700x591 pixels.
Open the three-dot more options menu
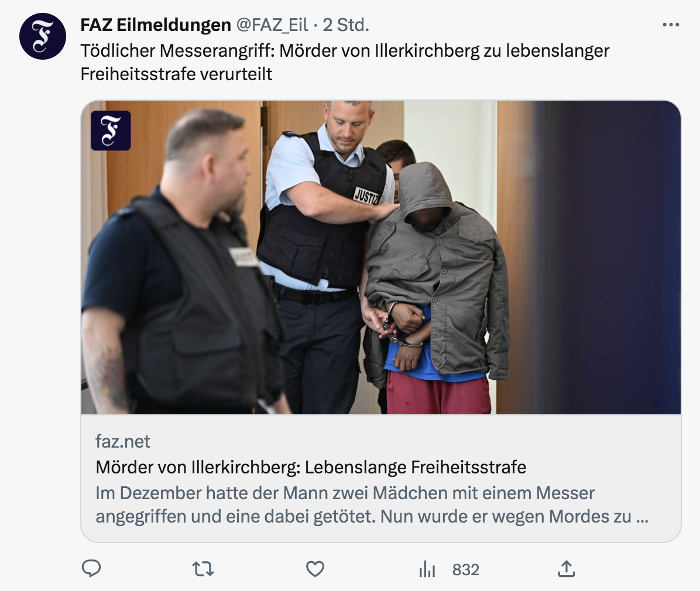coord(671,25)
